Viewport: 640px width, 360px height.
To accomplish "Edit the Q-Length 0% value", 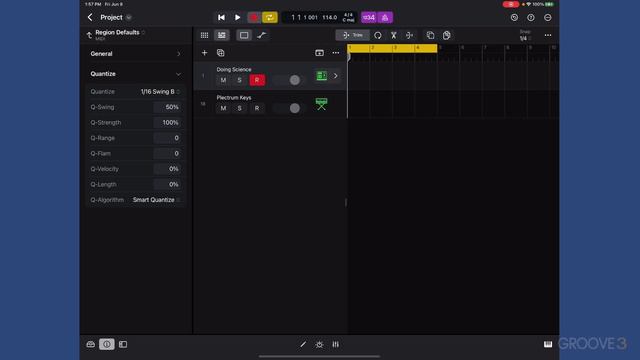I will point(168,184).
